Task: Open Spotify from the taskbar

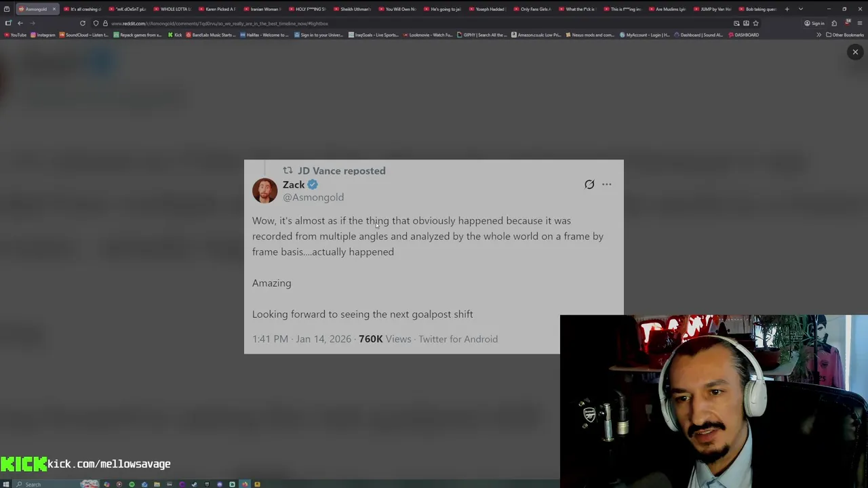Action: (132, 484)
